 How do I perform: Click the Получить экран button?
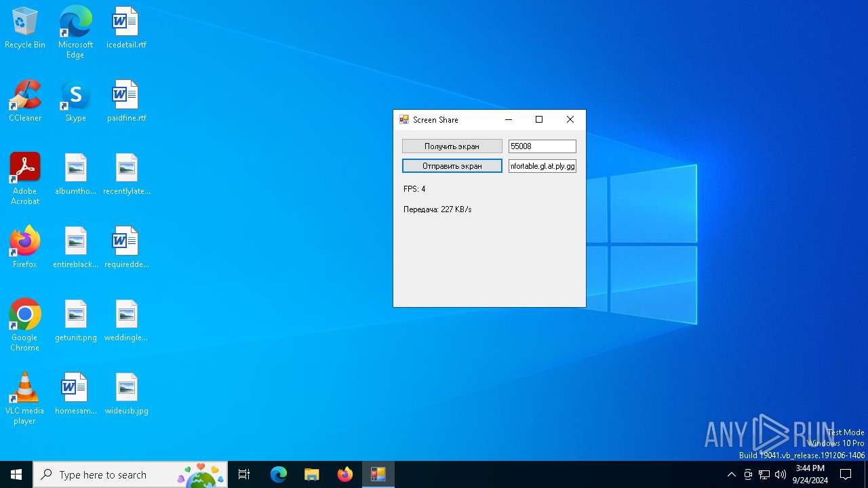(x=452, y=146)
